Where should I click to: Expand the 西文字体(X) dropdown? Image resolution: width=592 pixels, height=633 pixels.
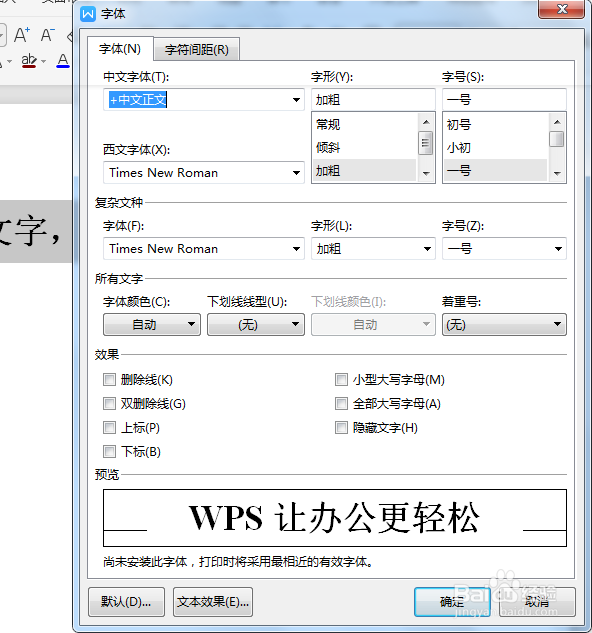296,173
